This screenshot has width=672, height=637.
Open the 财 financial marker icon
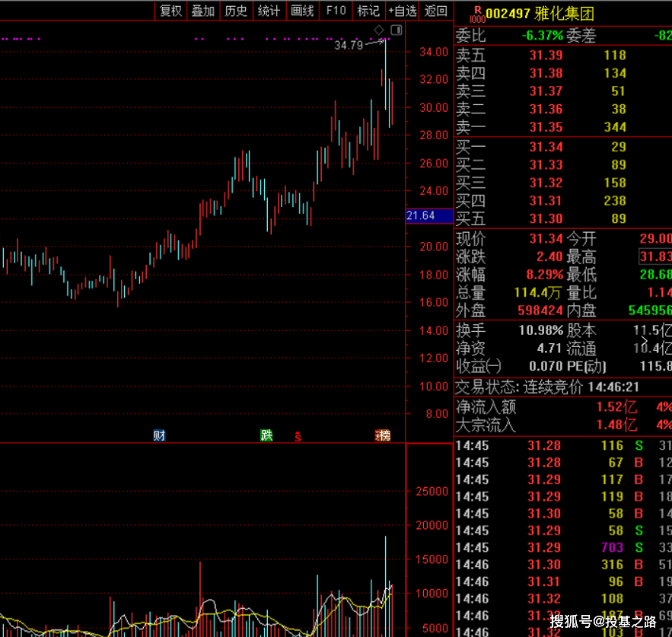(x=159, y=435)
